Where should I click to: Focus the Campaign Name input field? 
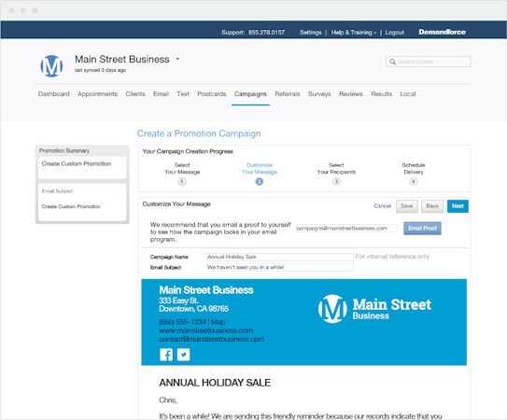click(280, 257)
